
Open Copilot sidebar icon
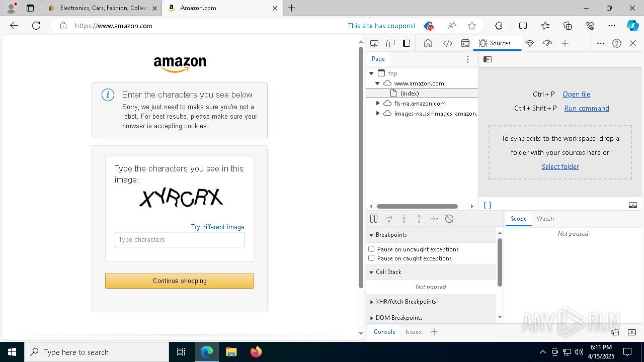coord(632,26)
